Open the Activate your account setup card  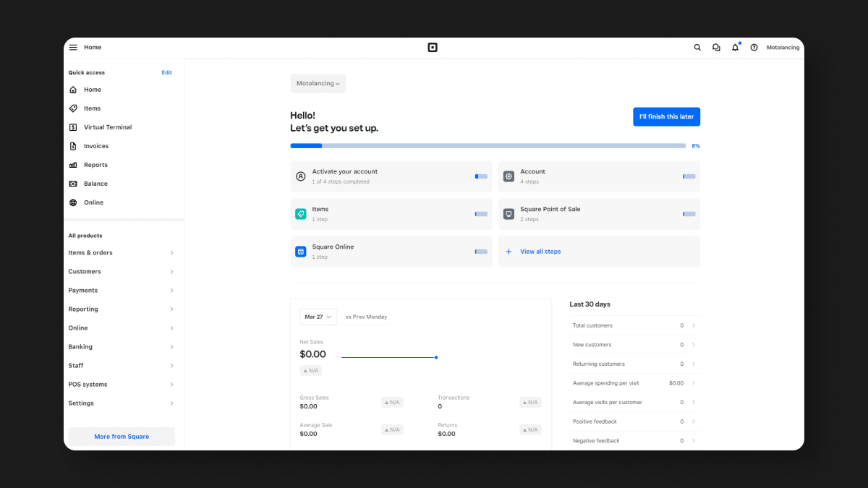[391, 176]
